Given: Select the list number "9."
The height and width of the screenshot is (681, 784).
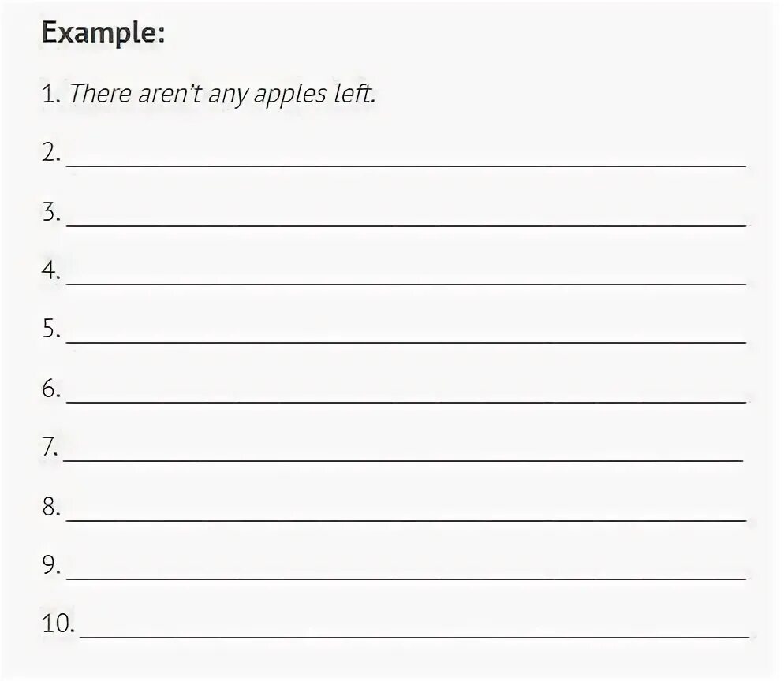Looking at the screenshot, I should [52, 566].
